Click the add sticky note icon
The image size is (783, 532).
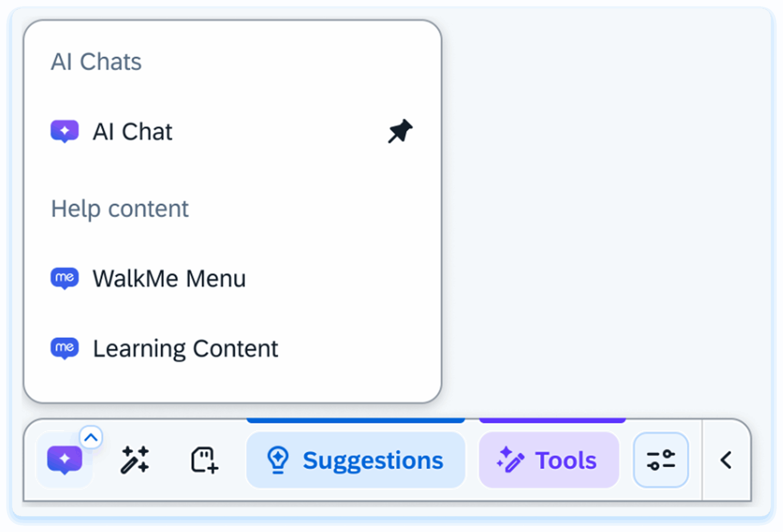(x=204, y=460)
